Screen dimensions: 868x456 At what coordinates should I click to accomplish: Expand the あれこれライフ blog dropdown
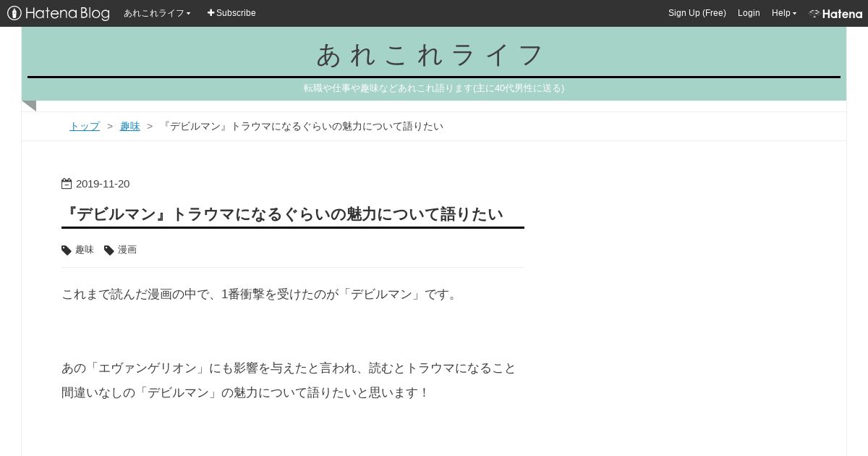[157, 13]
